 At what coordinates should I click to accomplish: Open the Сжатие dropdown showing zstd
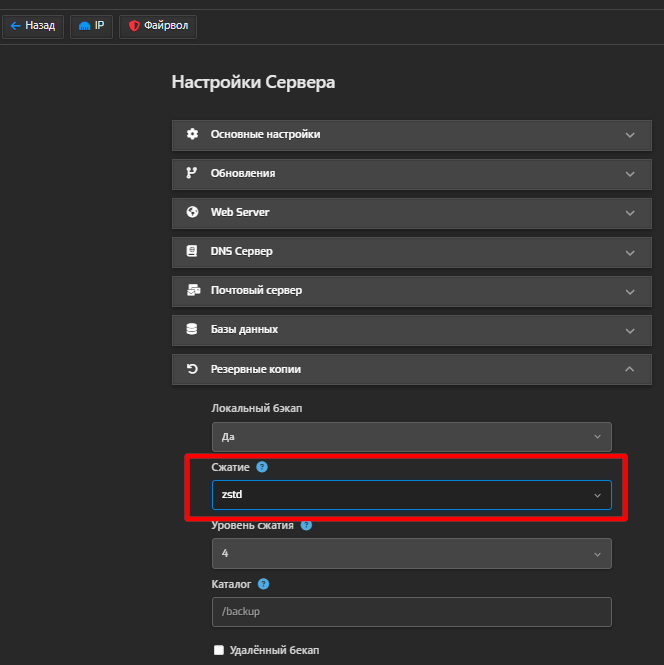point(411,495)
